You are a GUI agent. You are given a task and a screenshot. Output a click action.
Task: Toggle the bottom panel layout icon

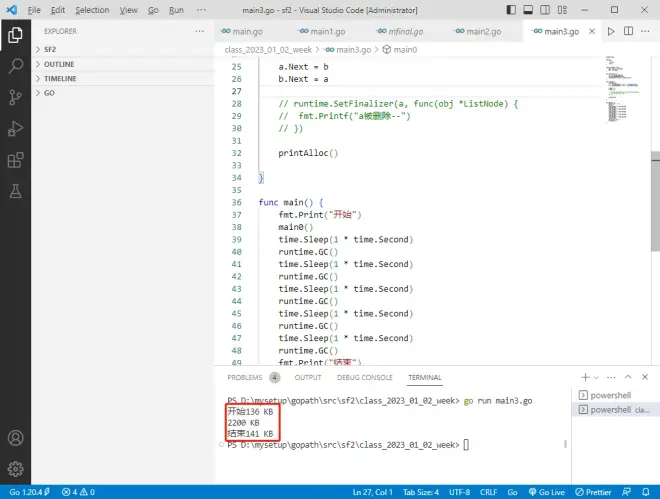(x=528, y=10)
